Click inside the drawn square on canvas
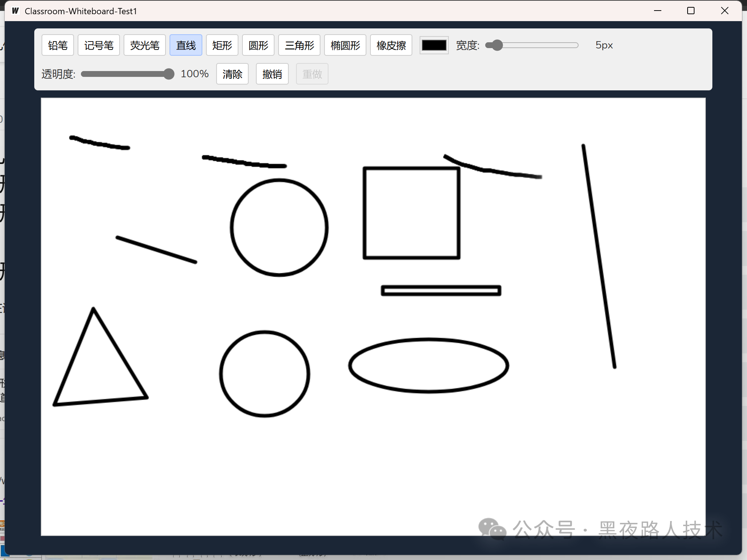This screenshot has height=560, width=747. pos(411,213)
